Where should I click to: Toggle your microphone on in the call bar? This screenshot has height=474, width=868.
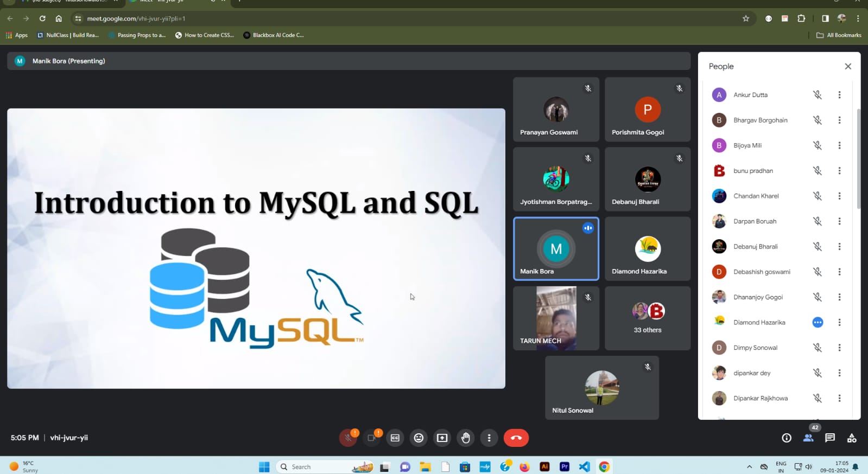tap(348, 438)
